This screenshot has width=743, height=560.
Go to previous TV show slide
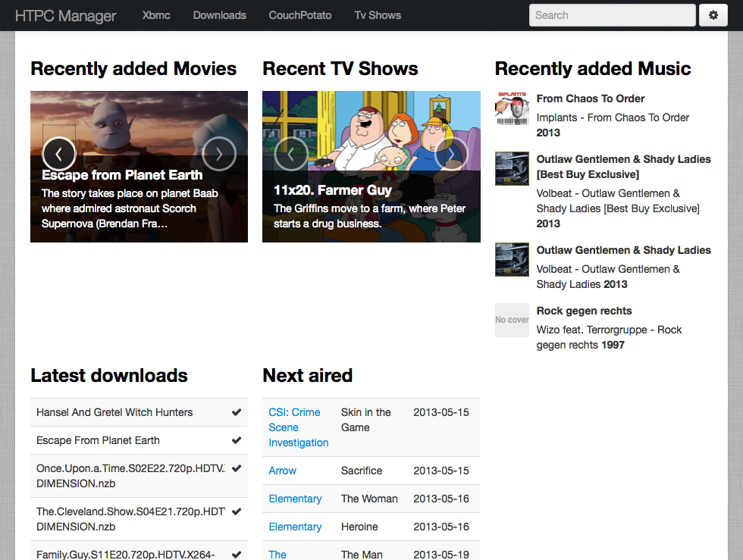click(x=291, y=154)
